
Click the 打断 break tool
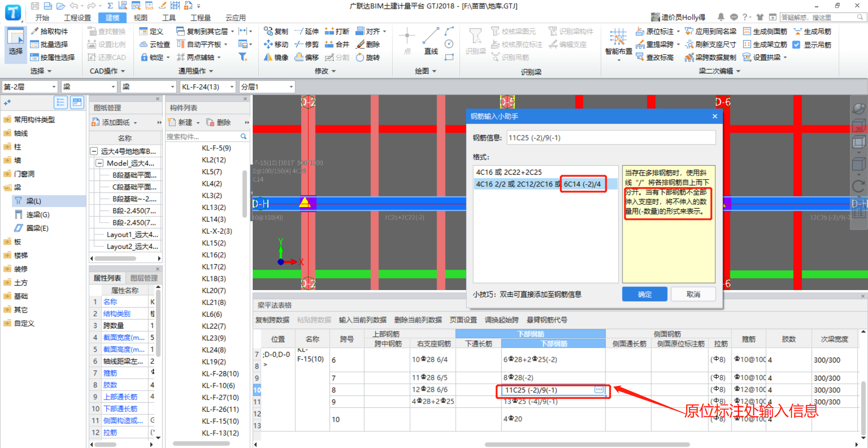point(337,31)
